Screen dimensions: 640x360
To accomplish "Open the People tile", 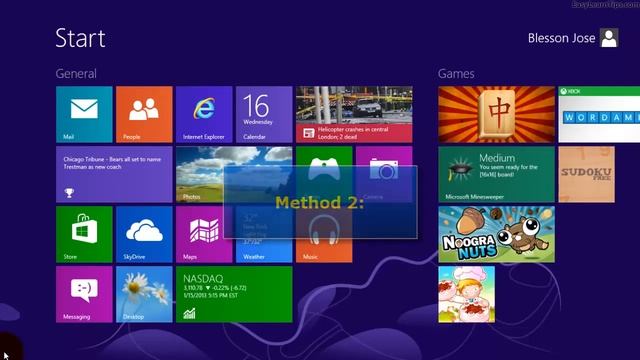I will point(144,114).
